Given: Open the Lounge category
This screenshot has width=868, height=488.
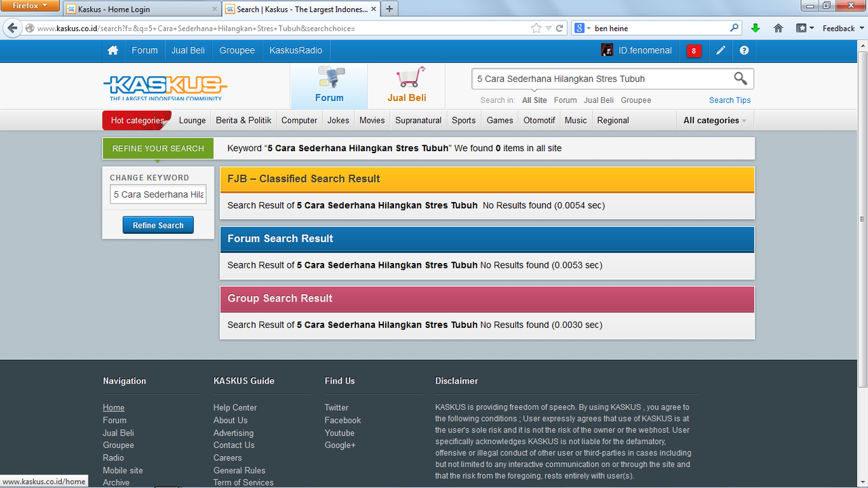Looking at the screenshot, I should tap(193, 121).
